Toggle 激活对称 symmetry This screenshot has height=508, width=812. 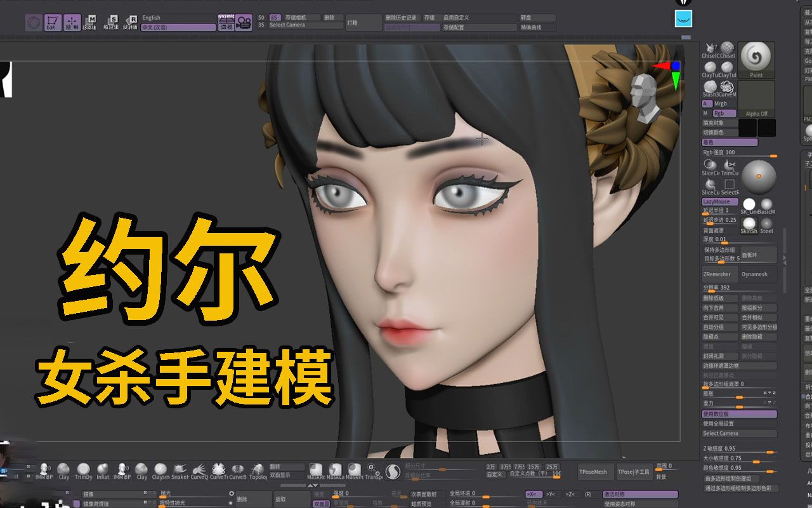point(640,494)
